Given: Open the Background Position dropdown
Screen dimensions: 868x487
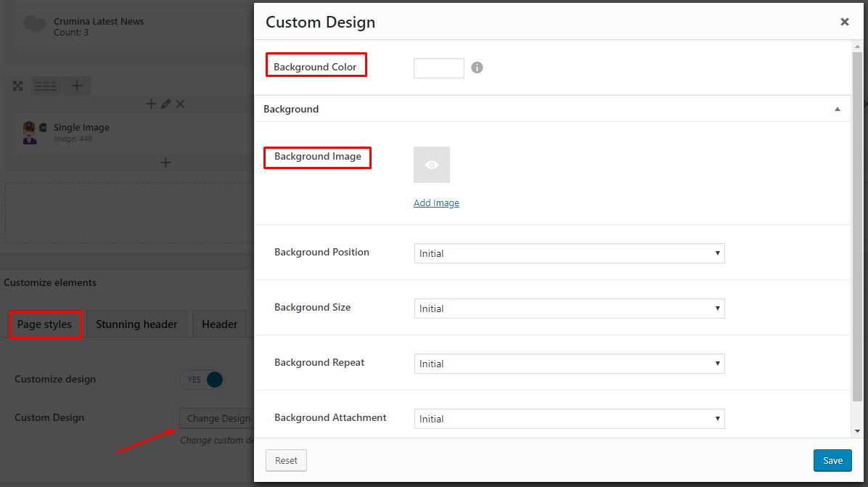Looking at the screenshot, I should coord(569,253).
